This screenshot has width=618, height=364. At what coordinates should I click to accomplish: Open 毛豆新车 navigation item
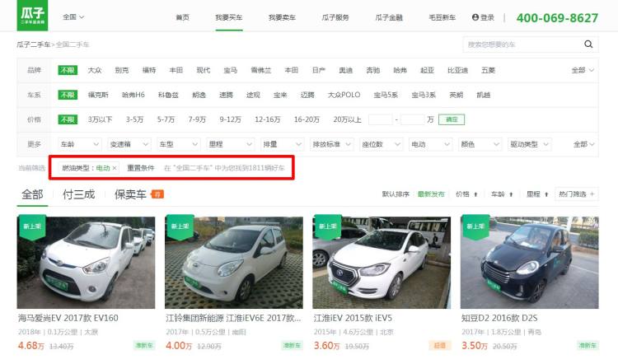pyautogui.click(x=442, y=17)
